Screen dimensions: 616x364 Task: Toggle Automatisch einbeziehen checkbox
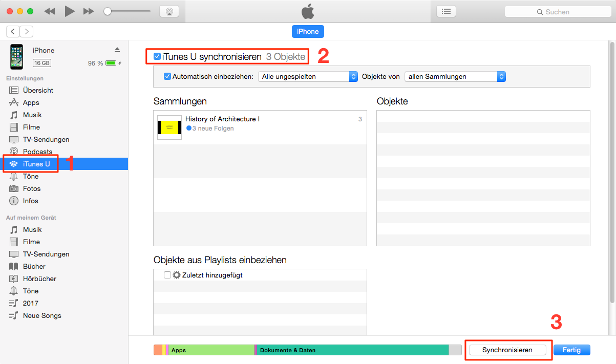click(x=167, y=76)
